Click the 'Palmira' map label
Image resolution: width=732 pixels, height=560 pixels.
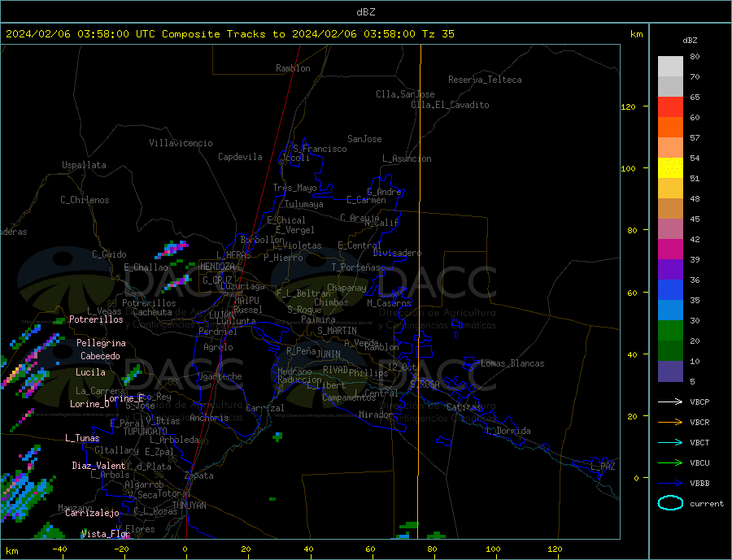click(318, 319)
